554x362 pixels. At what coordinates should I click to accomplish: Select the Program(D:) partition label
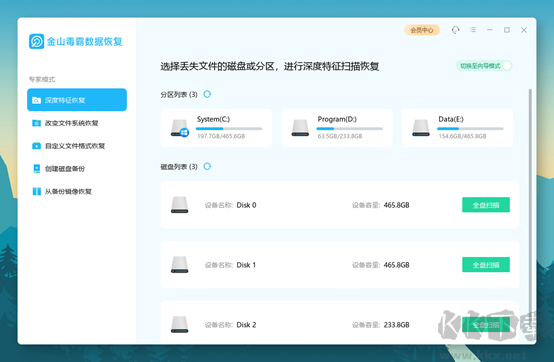[x=337, y=119]
